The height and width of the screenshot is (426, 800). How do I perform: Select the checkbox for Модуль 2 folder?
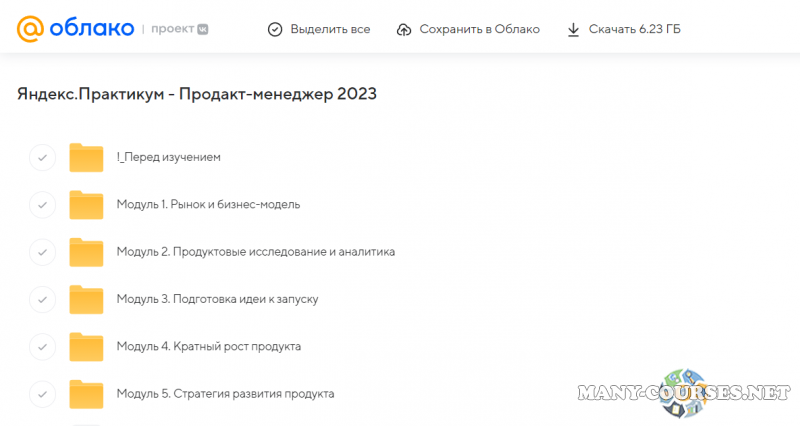[x=42, y=252]
